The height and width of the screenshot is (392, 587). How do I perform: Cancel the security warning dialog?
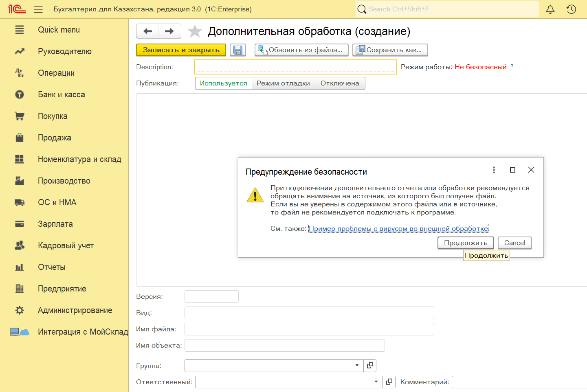click(x=515, y=243)
